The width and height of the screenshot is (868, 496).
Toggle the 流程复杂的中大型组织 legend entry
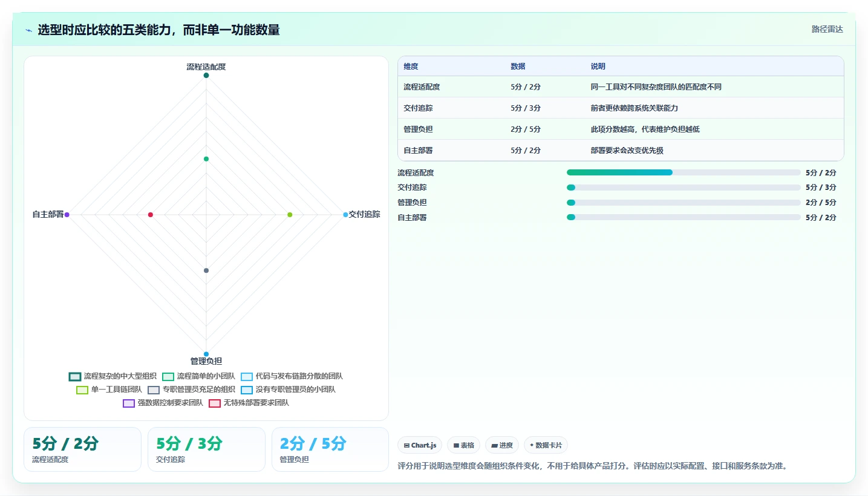pos(113,376)
